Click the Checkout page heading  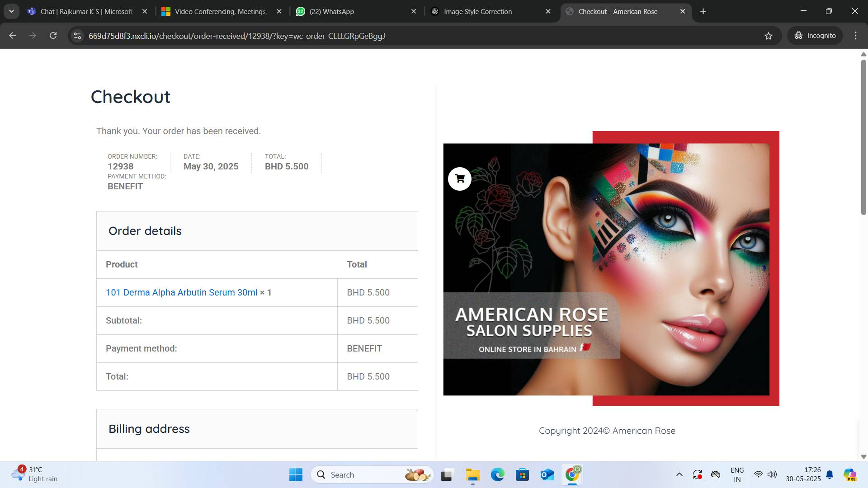pos(131,97)
